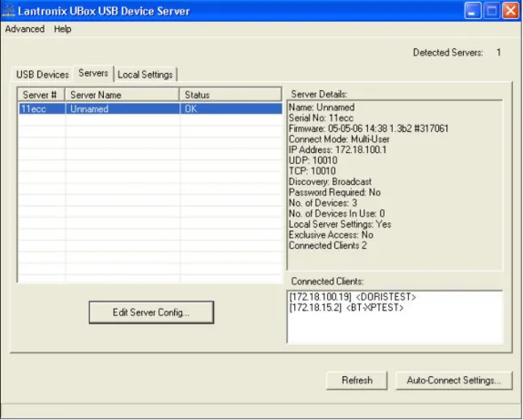Sort by Server # column header
This screenshot has height=420, width=523.
[41, 95]
